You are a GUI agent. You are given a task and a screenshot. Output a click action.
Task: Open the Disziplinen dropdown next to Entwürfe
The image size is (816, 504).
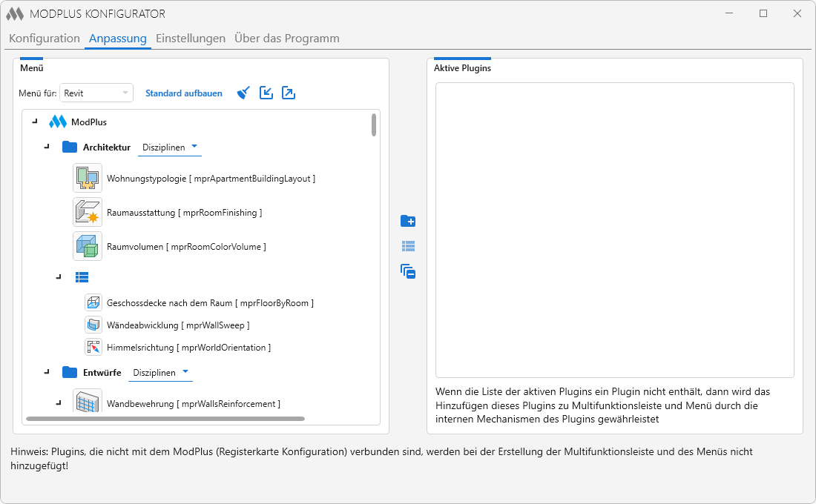coord(160,373)
